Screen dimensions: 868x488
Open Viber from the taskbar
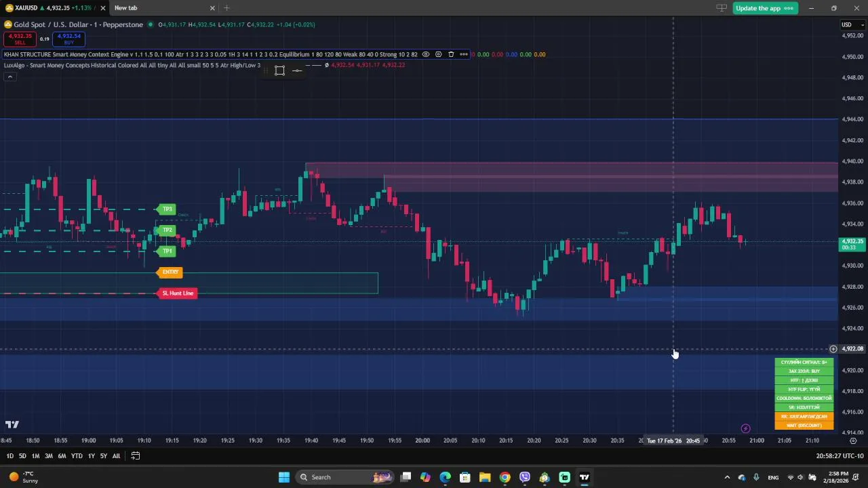coord(524,477)
